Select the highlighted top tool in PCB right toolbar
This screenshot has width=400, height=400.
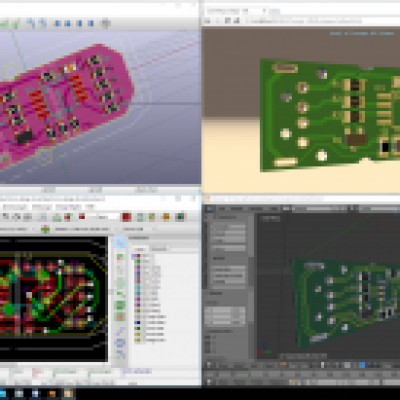(120, 243)
